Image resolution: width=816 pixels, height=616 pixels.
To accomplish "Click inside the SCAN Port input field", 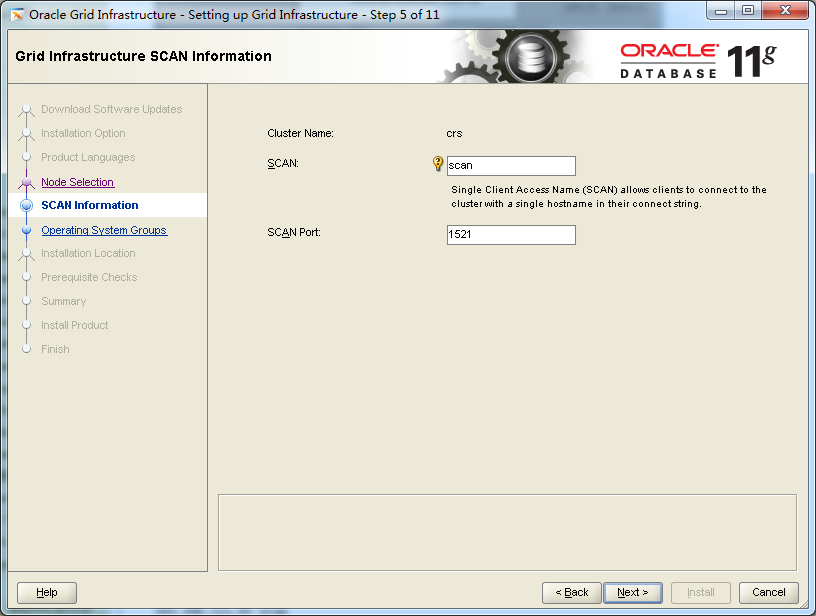I will point(511,235).
